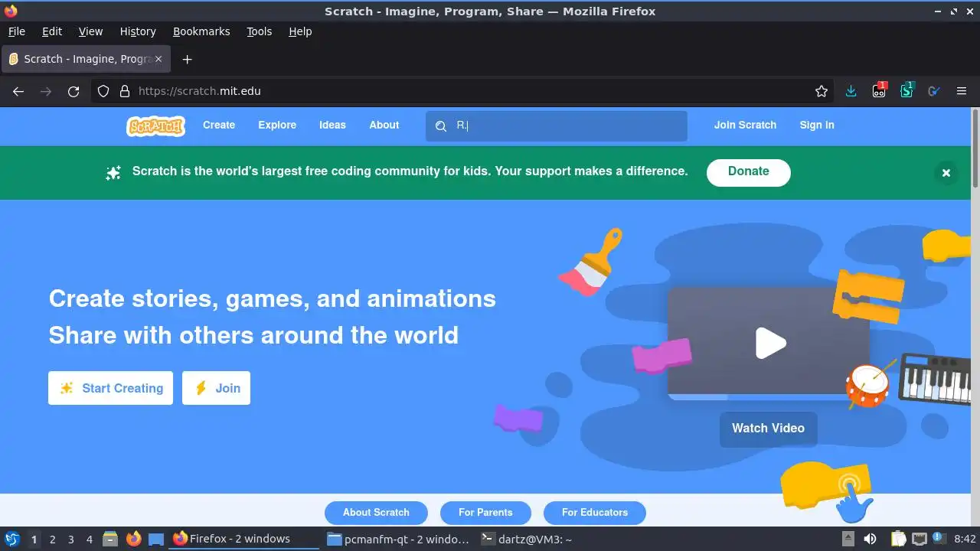Click the checkmark extension icon in toolbar
Viewport: 980px width, 551px height.
[x=933, y=91]
